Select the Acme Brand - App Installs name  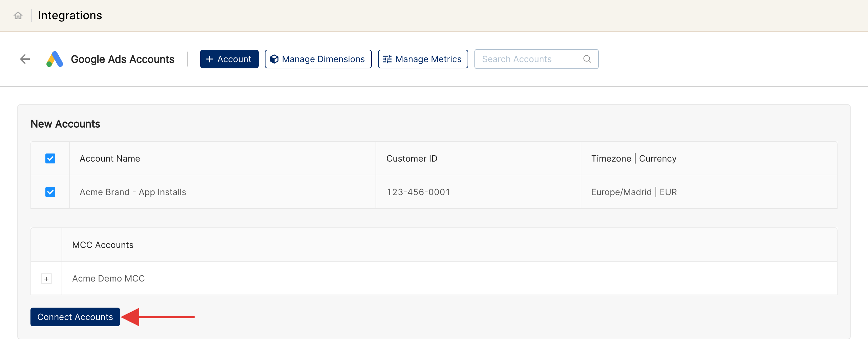pos(133,192)
